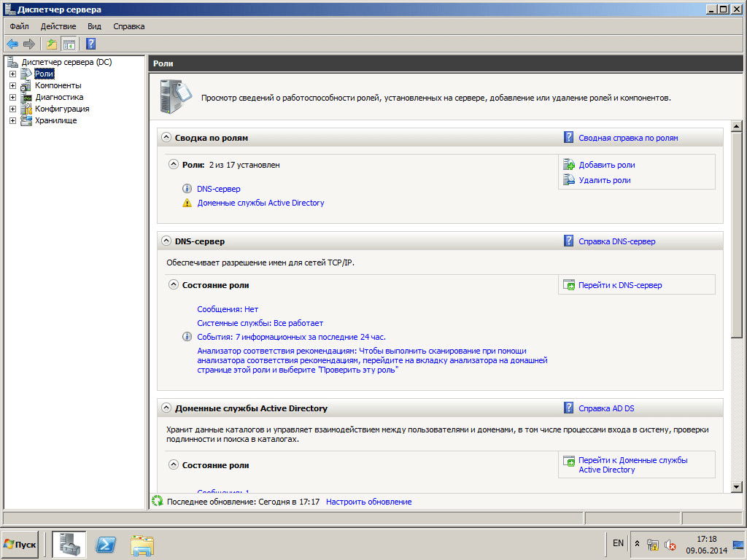This screenshot has width=747, height=560.
Task: Click the vertical scrollbar down arrow
Action: 736,486
